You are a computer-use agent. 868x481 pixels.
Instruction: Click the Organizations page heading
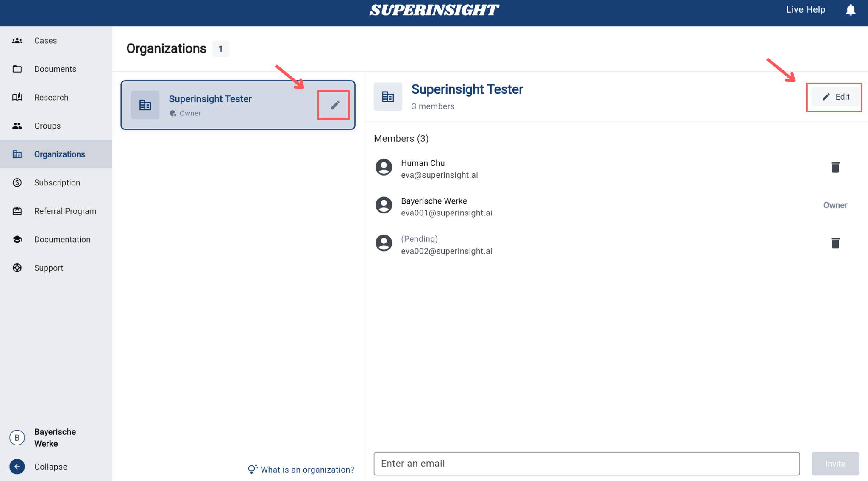(166, 49)
